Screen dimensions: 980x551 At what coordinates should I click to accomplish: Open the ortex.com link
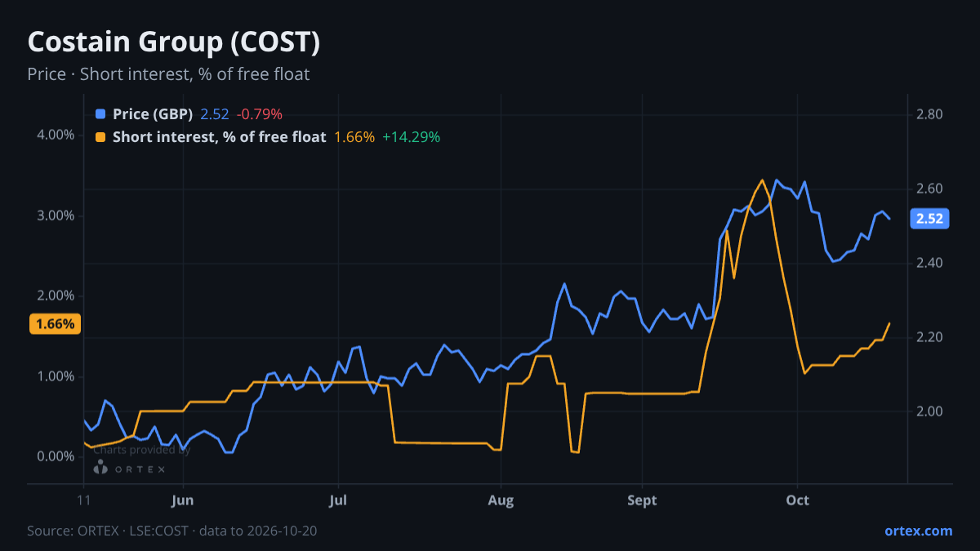point(918,531)
